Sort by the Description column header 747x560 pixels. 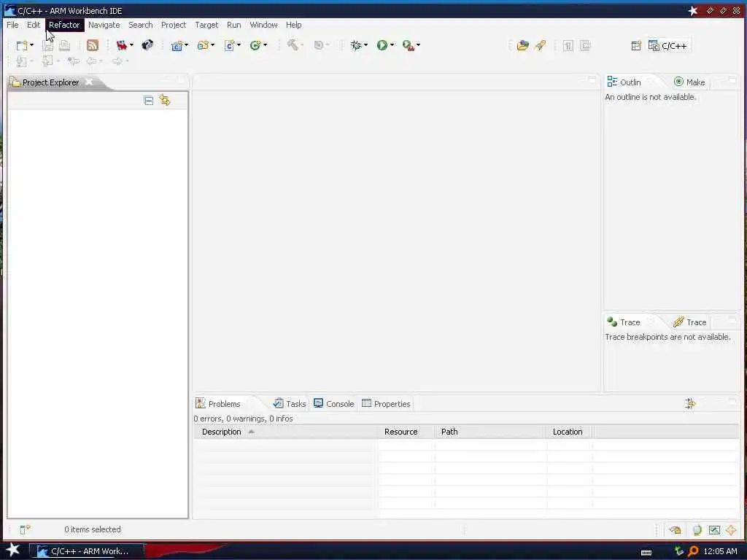point(286,432)
